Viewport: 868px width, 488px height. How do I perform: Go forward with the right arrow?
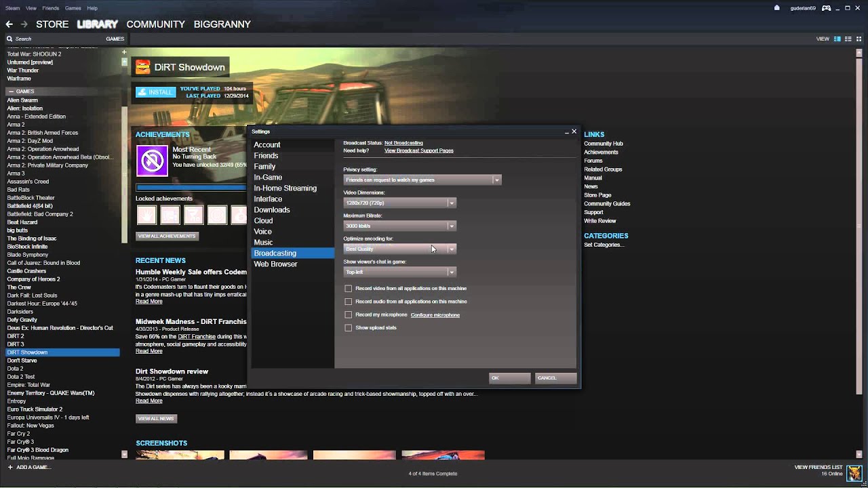[x=24, y=24]
